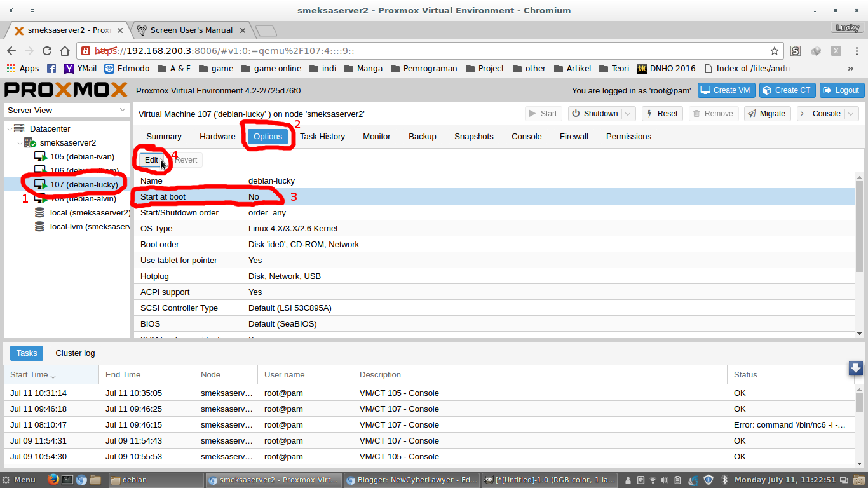
Task: Click the local-lvm storage database icon
Action: [x=40, y=226]
